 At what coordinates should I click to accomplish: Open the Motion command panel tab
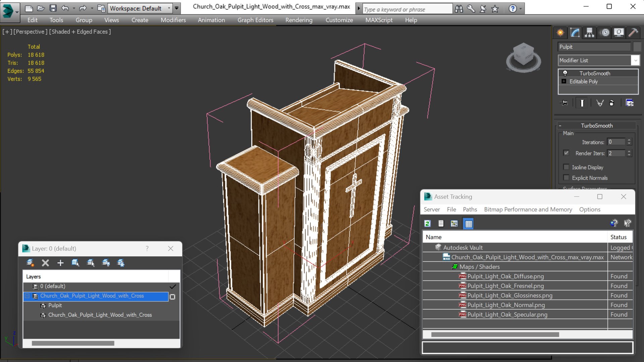pos(605,33)
